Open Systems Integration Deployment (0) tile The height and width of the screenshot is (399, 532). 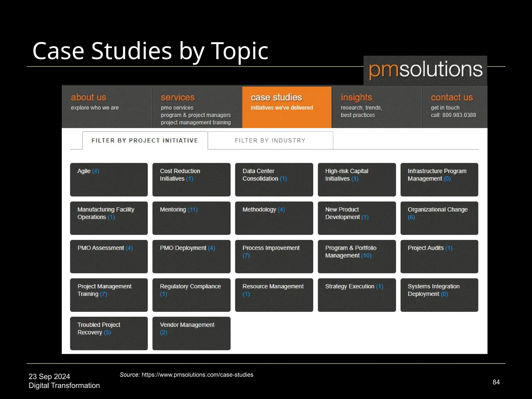pos(439,295)
